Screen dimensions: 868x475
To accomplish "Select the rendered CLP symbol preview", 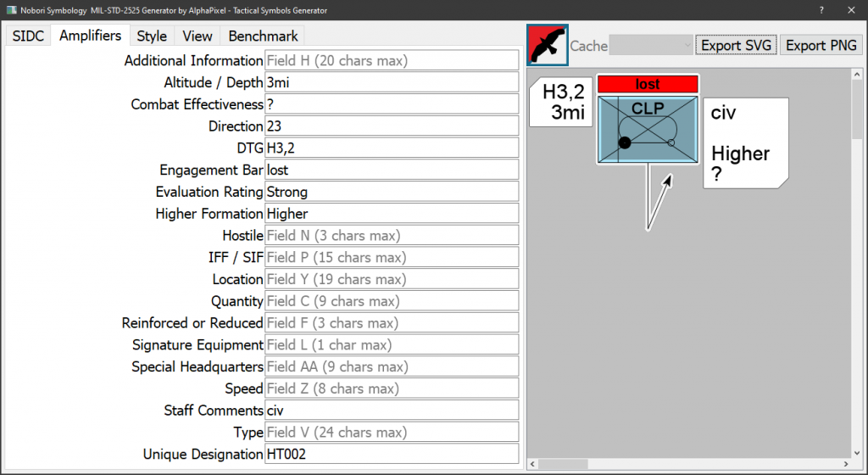I will click(x=648, y=130).
